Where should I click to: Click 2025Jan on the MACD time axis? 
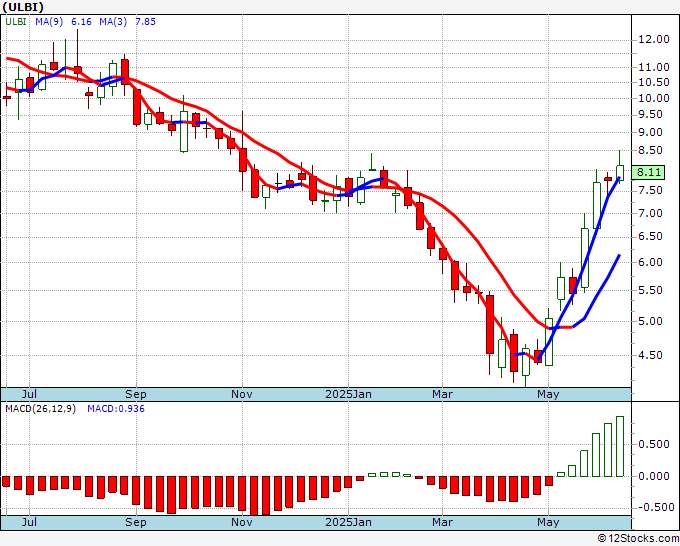pos(348,522)
